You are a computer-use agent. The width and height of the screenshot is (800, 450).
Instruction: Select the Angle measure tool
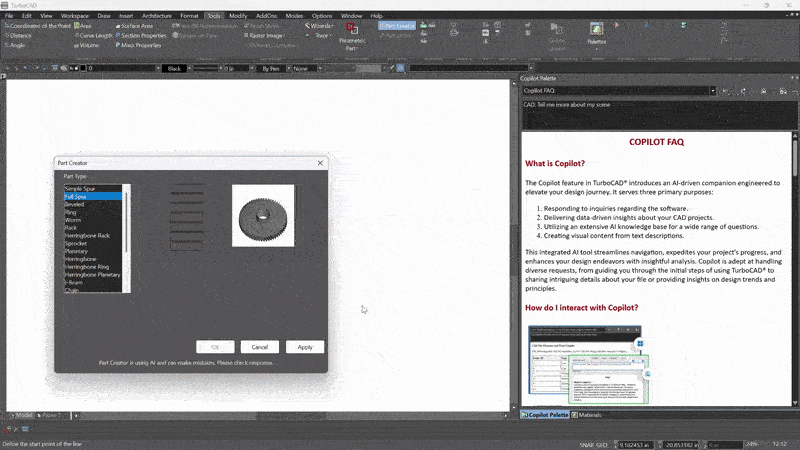15,45
